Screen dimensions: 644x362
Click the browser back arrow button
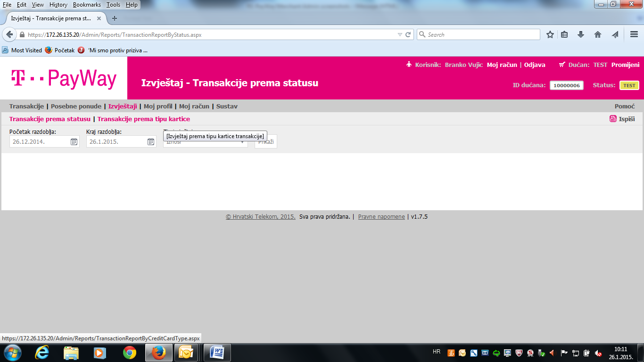(9, 34)
